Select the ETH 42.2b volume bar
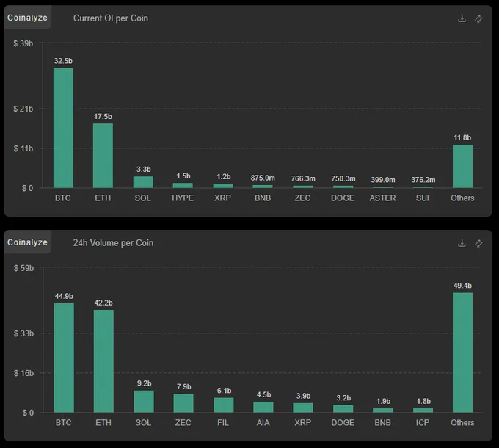499x448 pixels. (x=103, y=361)
